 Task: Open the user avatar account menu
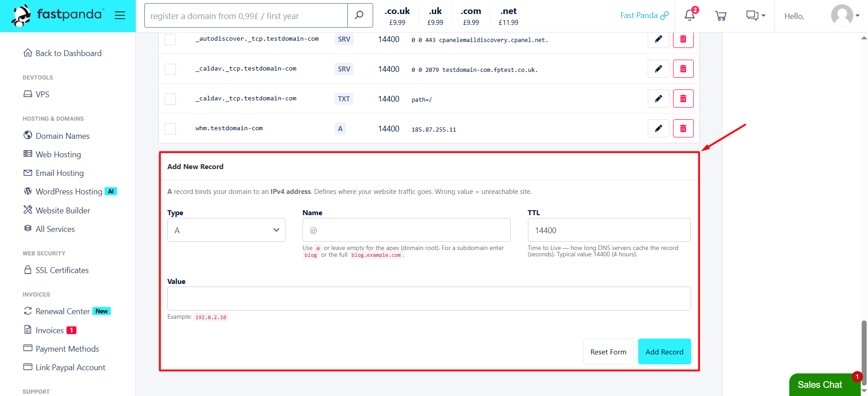845,16
